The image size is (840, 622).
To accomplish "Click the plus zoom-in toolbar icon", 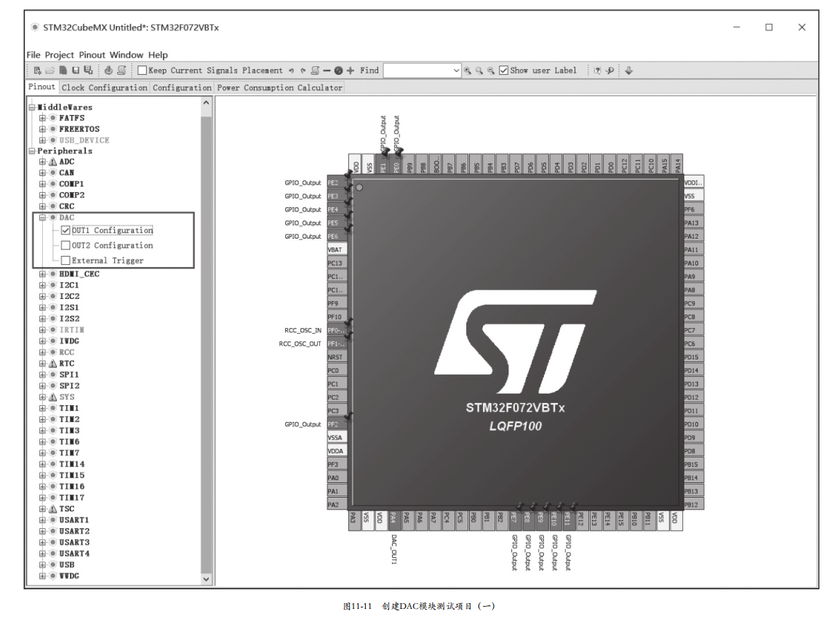I will coord(351,70).
